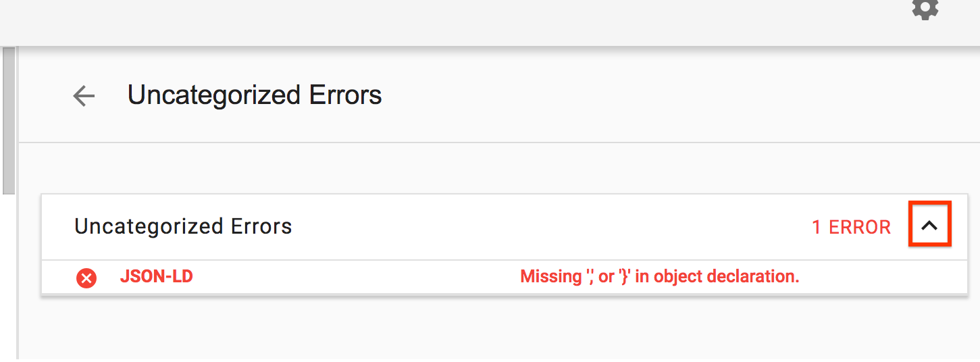The width and height of the screenshot is (980, 362).
Task: Click the Missing ',' or '}' error message
Action: point(659,276)
